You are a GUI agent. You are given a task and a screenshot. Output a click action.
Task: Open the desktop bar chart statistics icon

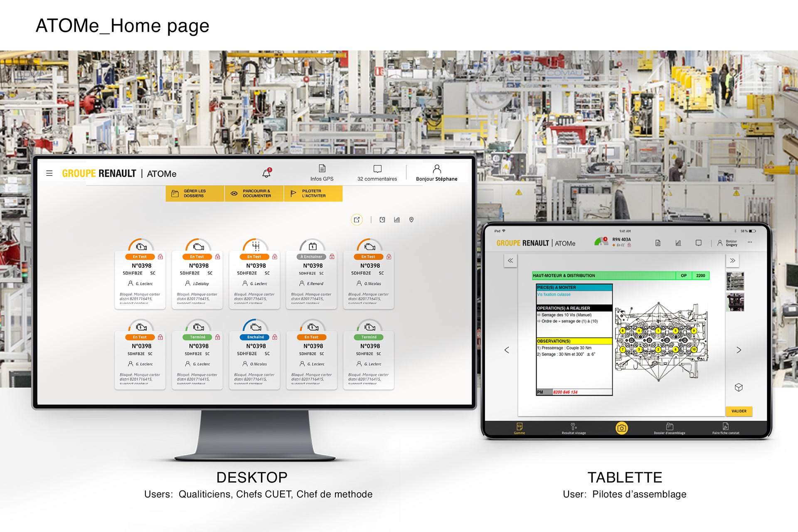(397, 220)
